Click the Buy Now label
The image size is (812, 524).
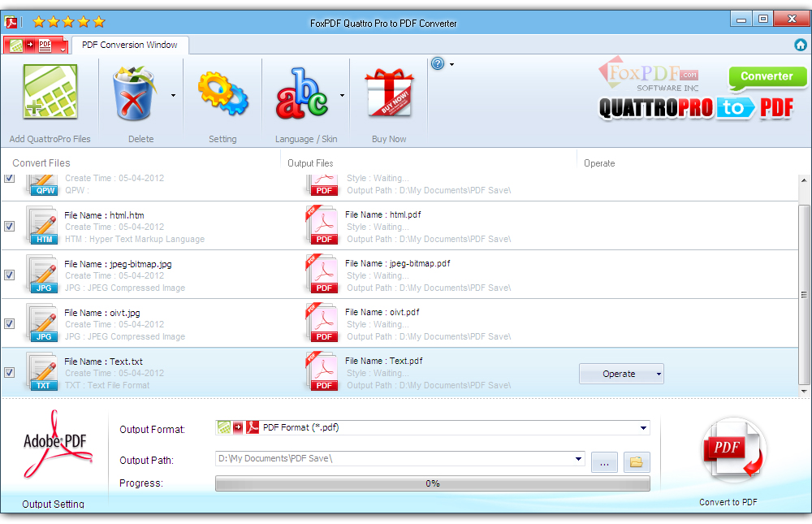point(389,139)
